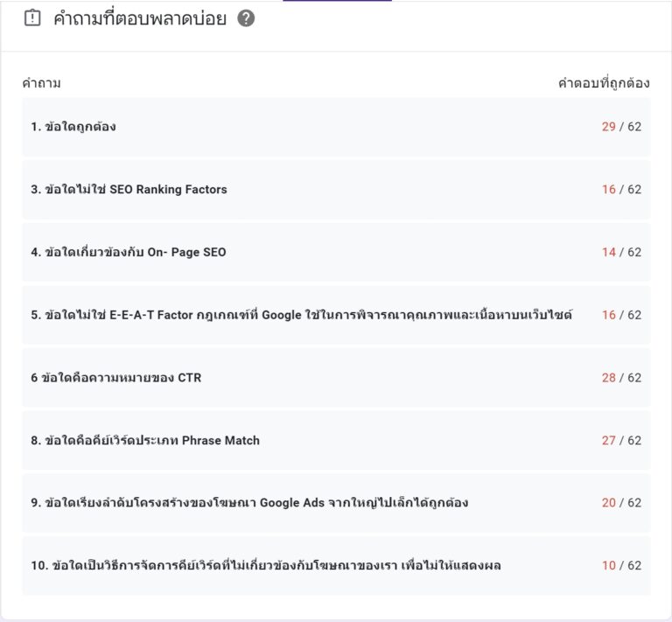672x622 pixels.
Task: Open question 10 about managing irrelevant keywords
Action: coord(336,565)
